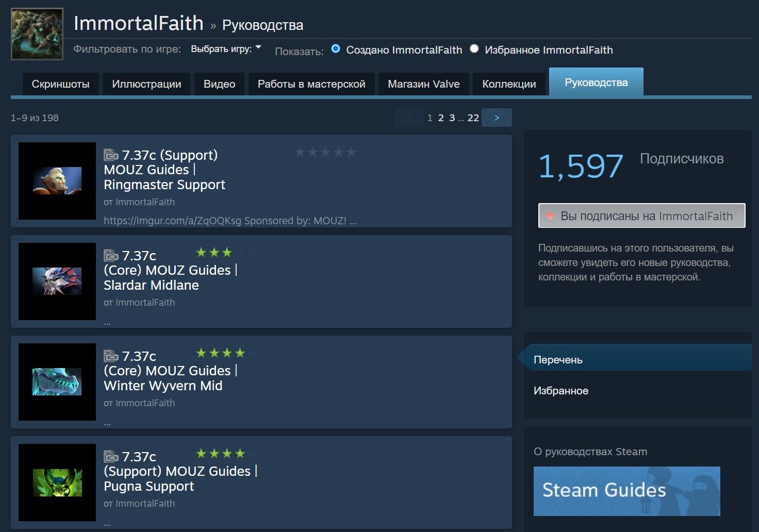Click the 'О руководствах Steam' heading
Image resolution: width=759 pixels, height=532 pixels.
(590, 452)
